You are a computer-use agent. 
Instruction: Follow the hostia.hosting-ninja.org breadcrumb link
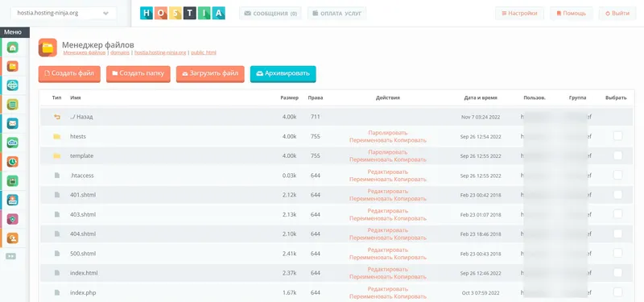point(159,52)
